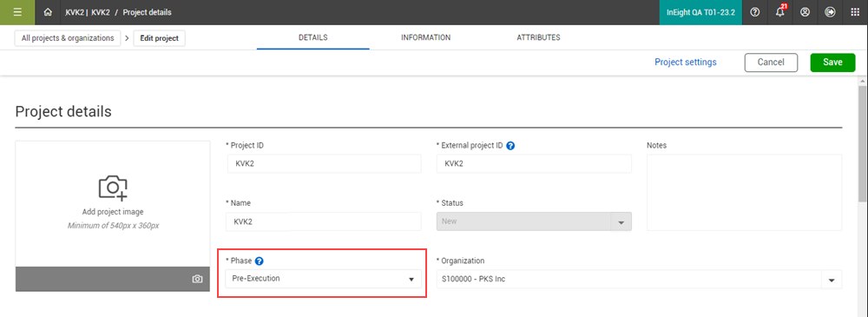Open the hamburger main menu
This screenshot has height=317, width=868.
tap(17, 12)
